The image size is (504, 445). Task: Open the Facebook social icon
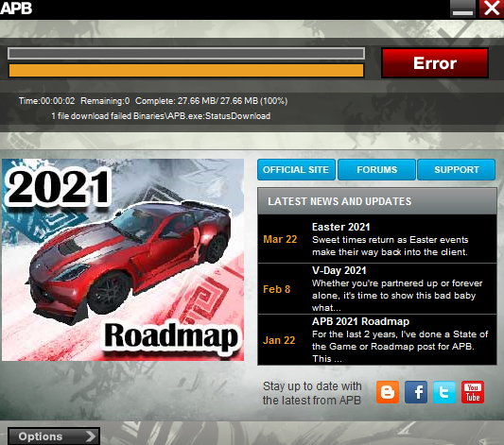click(416, 392)
